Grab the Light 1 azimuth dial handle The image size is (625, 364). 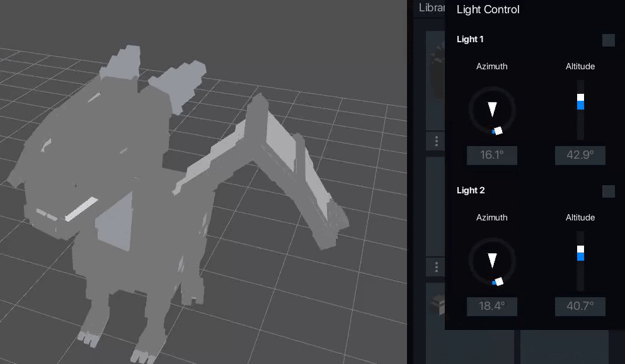[497, 131]
